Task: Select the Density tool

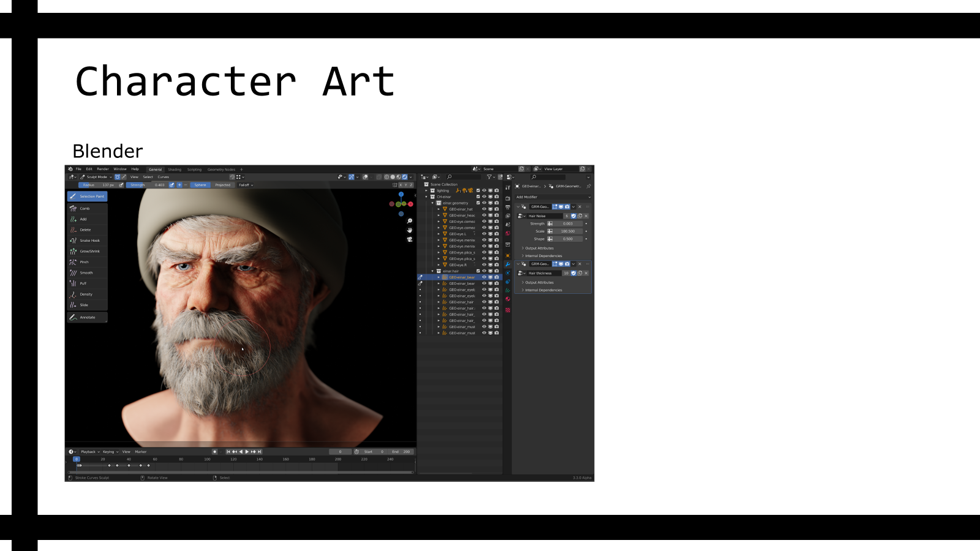Action: click(x=87, y=294)
